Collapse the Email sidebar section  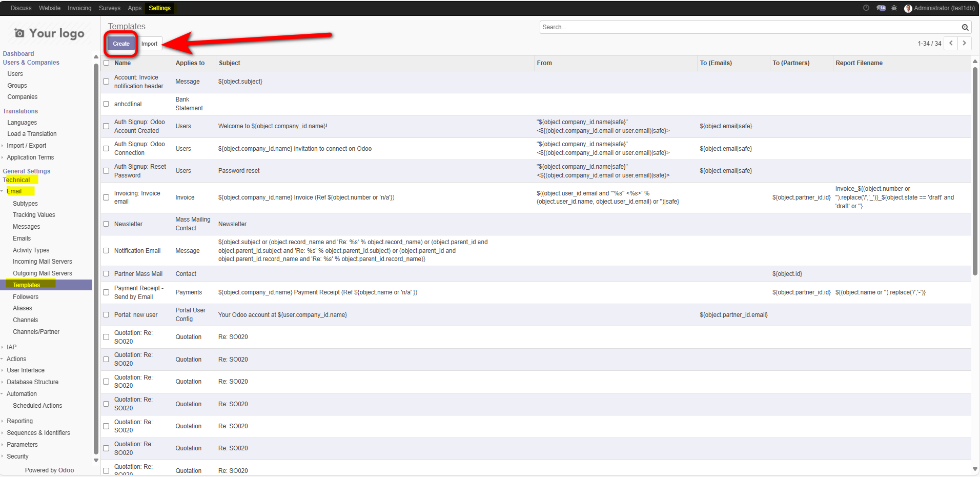14,191
